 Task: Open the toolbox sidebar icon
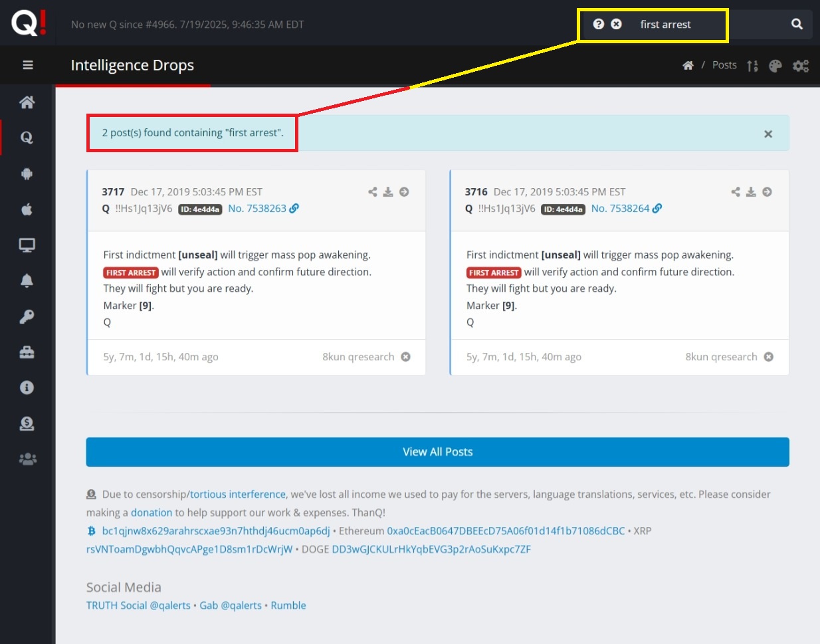(27, 352)
